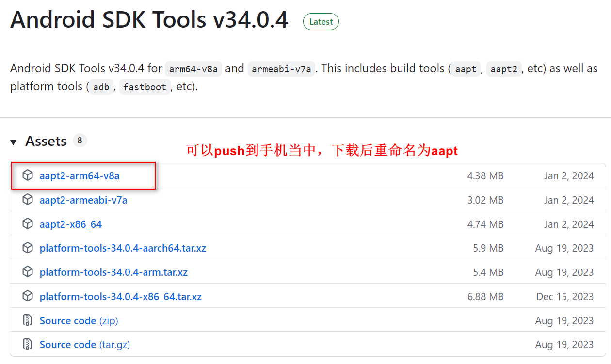Download platform-tools-34.0.4-x86_64.tar.xz
Image resolution: width=611 pixels, height=364 pixels.
pyautogui.click(x=121, y=296)
